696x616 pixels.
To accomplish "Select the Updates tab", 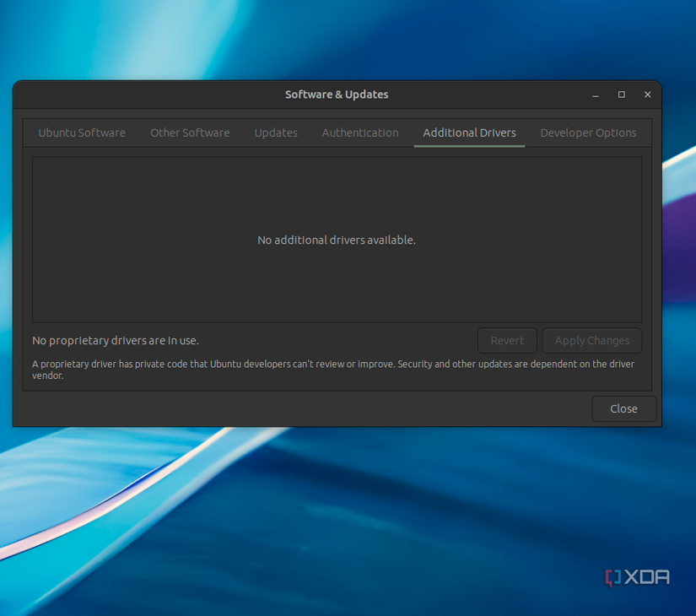I will (276, 132).
